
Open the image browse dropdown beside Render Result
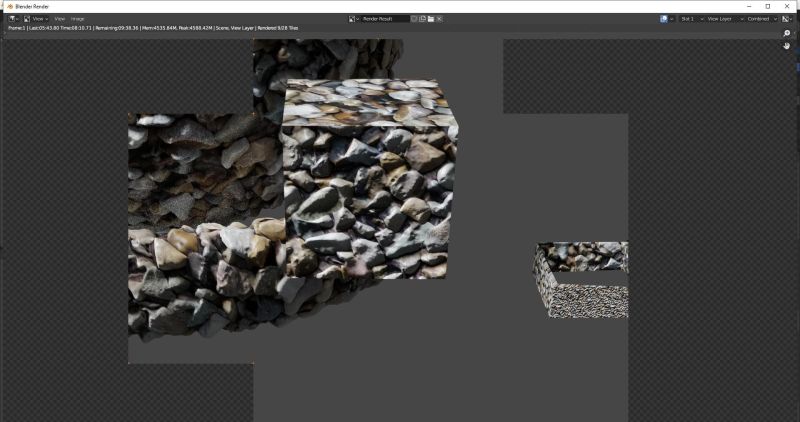(x=354, y=19)
